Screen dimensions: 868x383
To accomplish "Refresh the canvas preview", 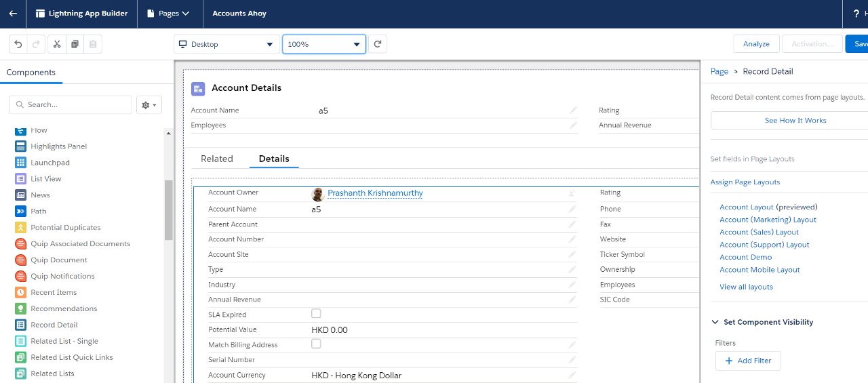I will click(x=378, y=44).
